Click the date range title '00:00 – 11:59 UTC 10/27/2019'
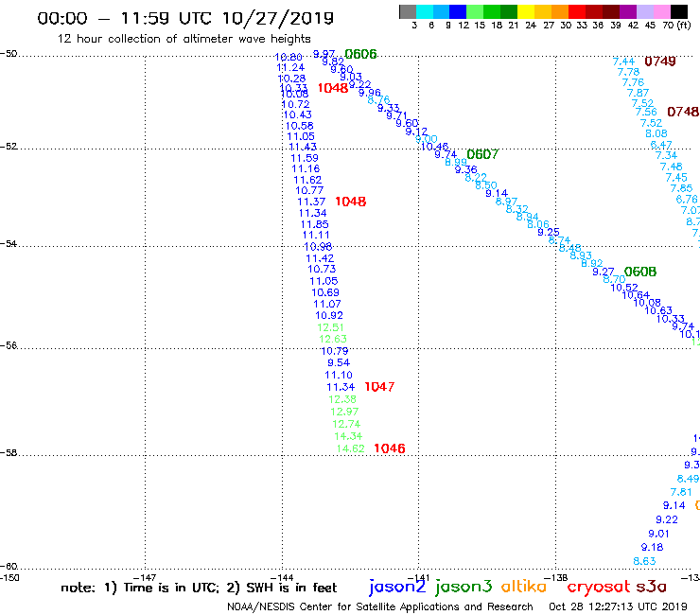This screenshot has height=615, width=700. pos(185,18)
